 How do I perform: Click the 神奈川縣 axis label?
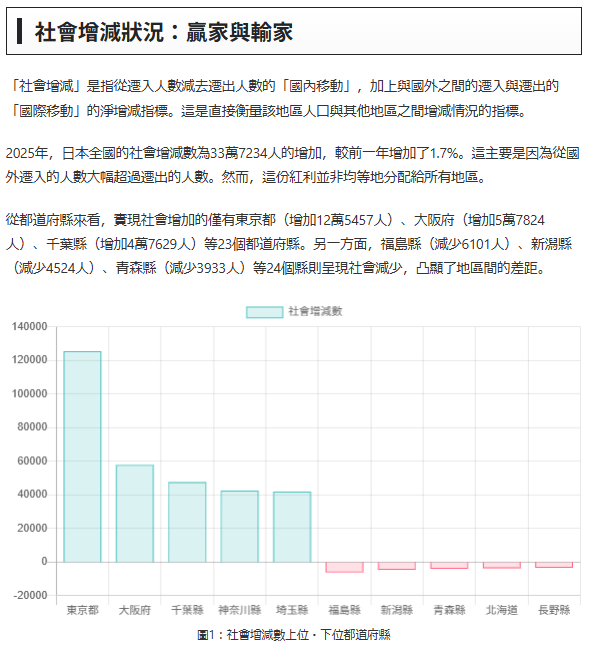click(239, 610)
